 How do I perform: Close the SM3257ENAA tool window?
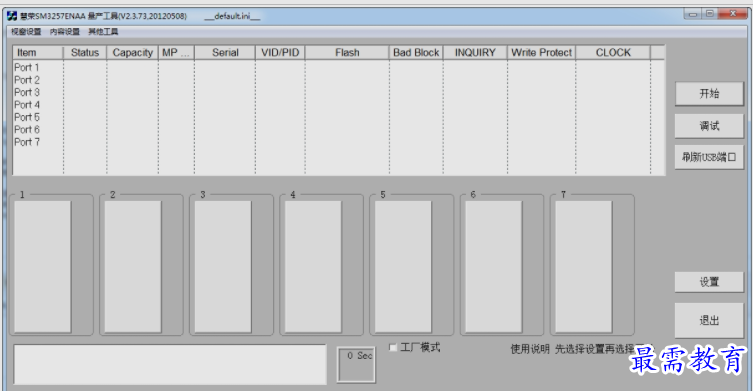coord(733,14)
